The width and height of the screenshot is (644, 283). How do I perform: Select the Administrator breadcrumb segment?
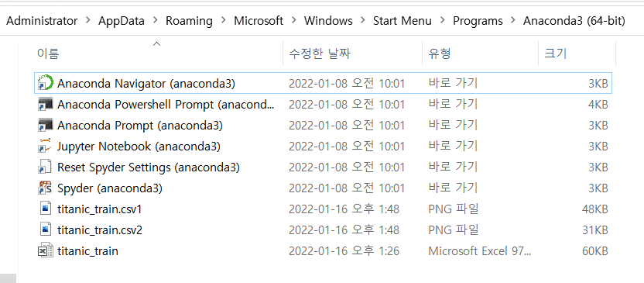[42, 21]
